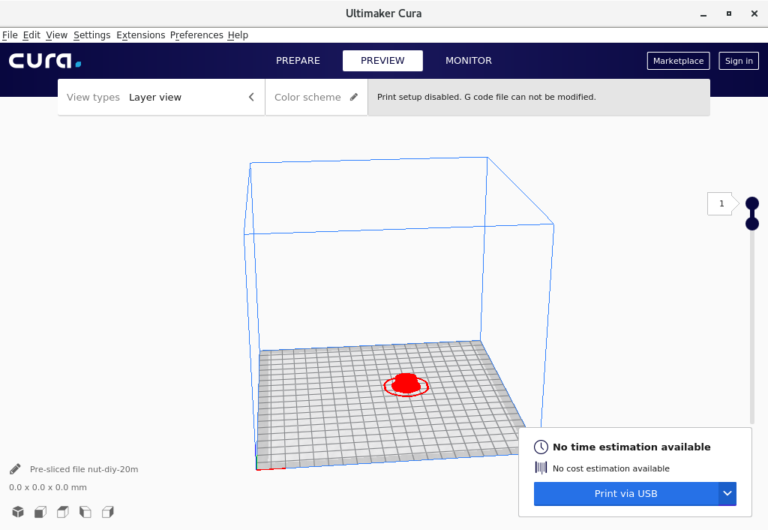Open the Color scheme panel
768x530 pixels.
(316, 98)
